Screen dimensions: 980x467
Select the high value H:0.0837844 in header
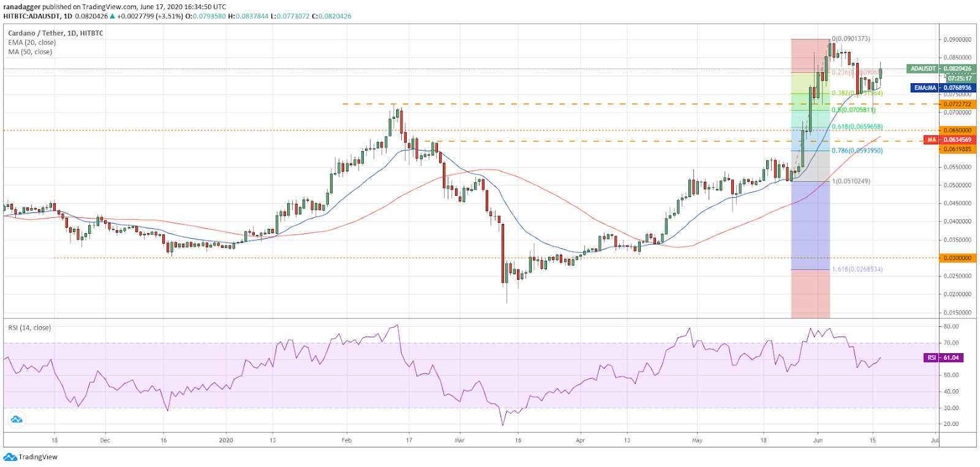[x=248, y=16]
